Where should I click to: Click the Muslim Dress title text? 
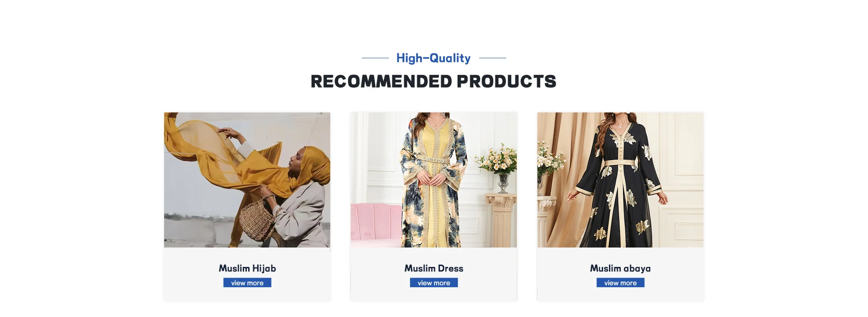click(434, 268)
